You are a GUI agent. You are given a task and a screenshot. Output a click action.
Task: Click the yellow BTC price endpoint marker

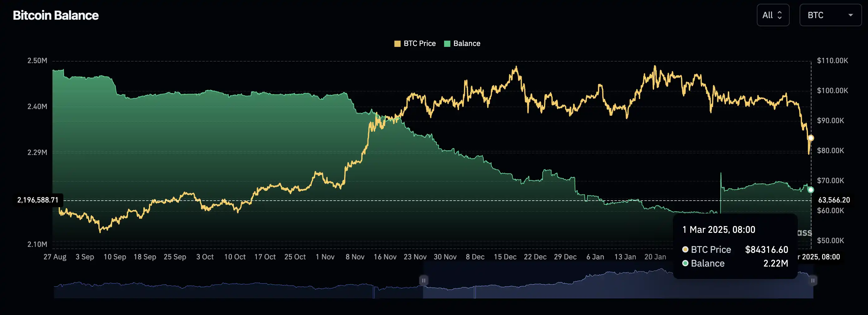coord(811,138)
